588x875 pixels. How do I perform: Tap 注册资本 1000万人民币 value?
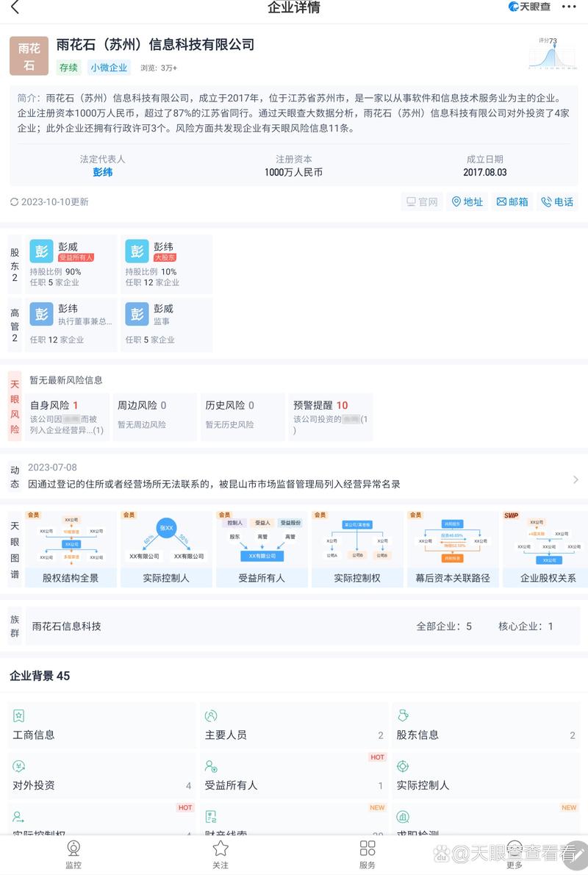293,173
